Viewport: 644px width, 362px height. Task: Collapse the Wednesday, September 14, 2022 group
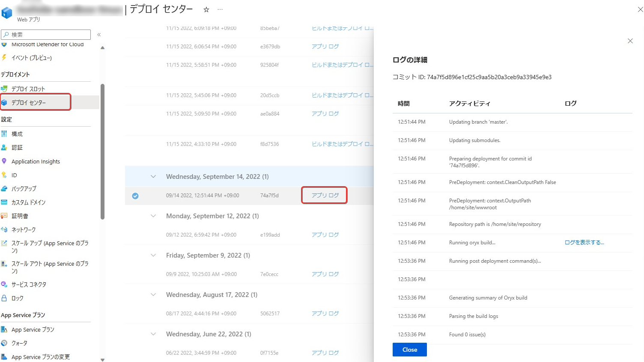point(153,177)
